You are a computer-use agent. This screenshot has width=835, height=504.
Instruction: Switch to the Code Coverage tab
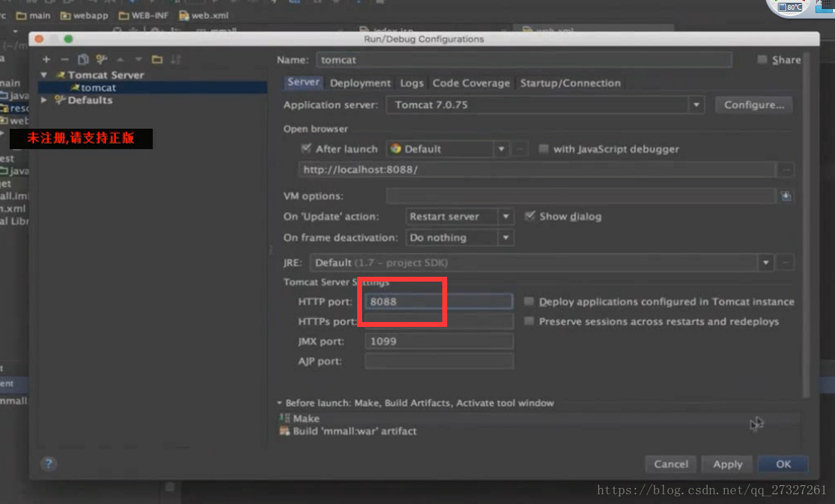[472, 83]
